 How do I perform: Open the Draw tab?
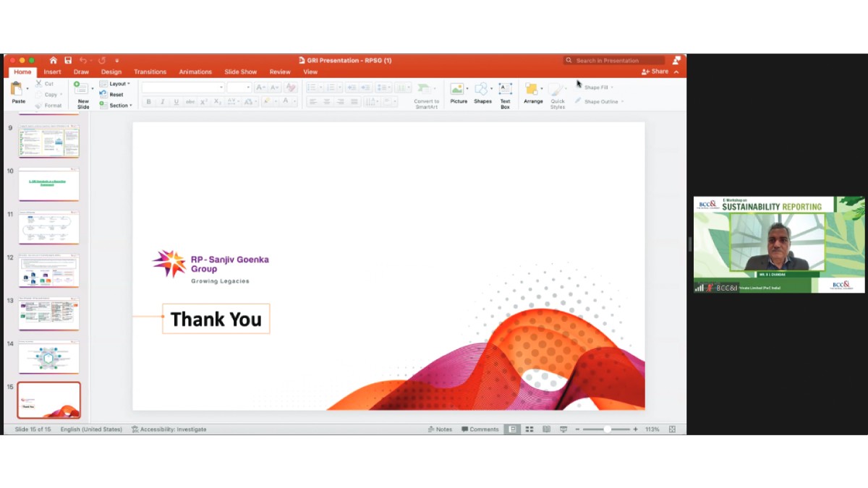81,72
